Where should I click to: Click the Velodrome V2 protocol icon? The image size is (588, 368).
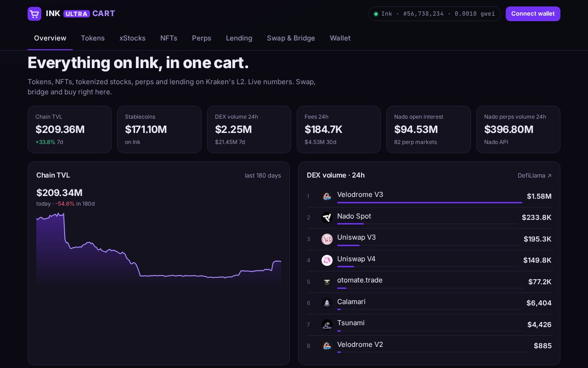coord(327,346)
